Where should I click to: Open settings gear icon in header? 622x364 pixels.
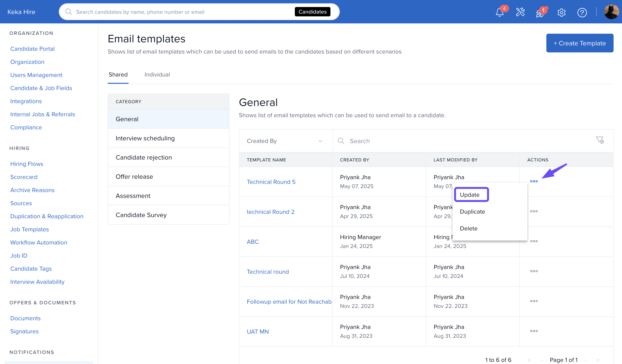(561, 12)
